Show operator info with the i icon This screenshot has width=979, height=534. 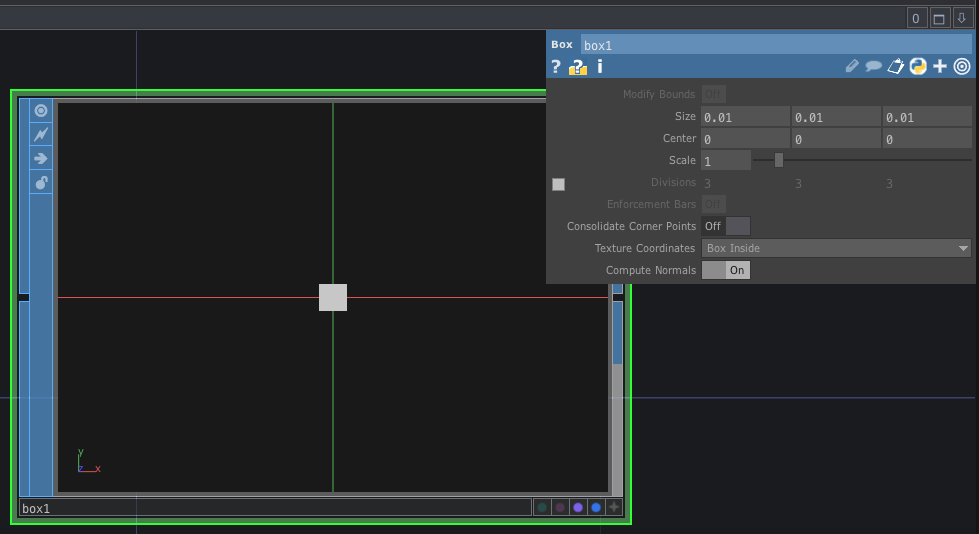(x=600, y=67)
